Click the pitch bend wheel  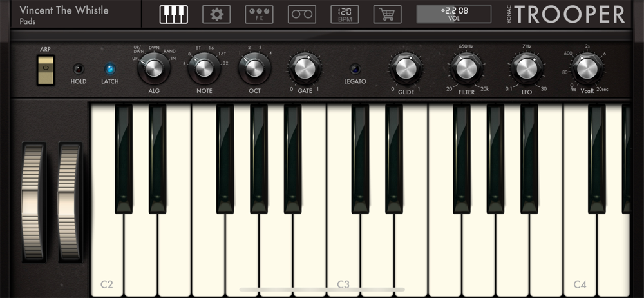[x=33, y=202]
